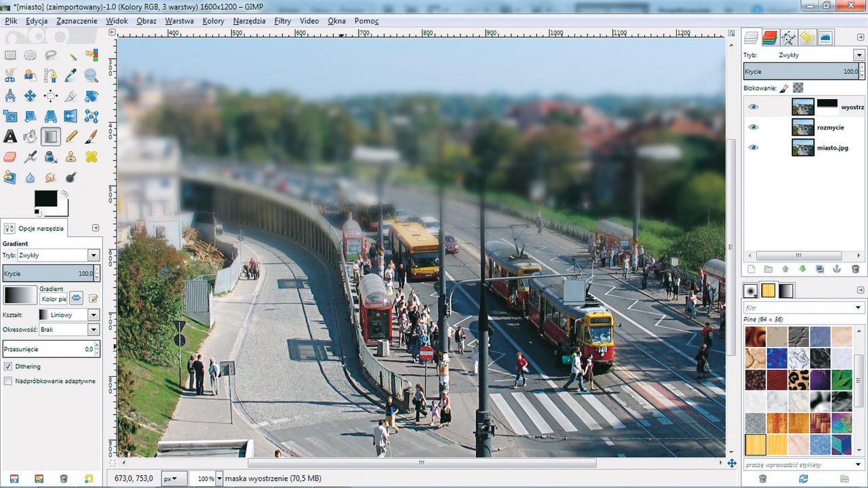This screenshot has height=488, width=868.
Task: Select the Ellipse Select tool
Action: coord(31,56)
